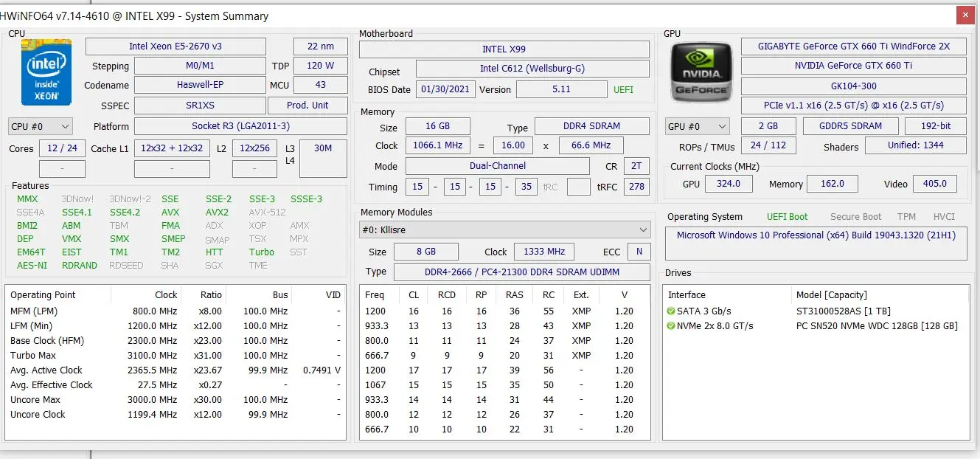Click the Turbo feature label
This screenshot has height=459, width=980.
tap(261, 252)
